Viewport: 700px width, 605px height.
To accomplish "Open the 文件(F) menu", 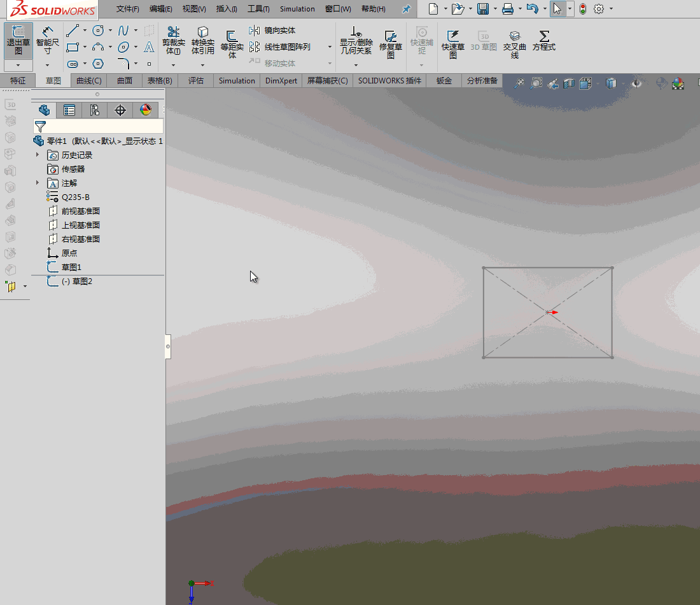I will [x=128, y=9].
